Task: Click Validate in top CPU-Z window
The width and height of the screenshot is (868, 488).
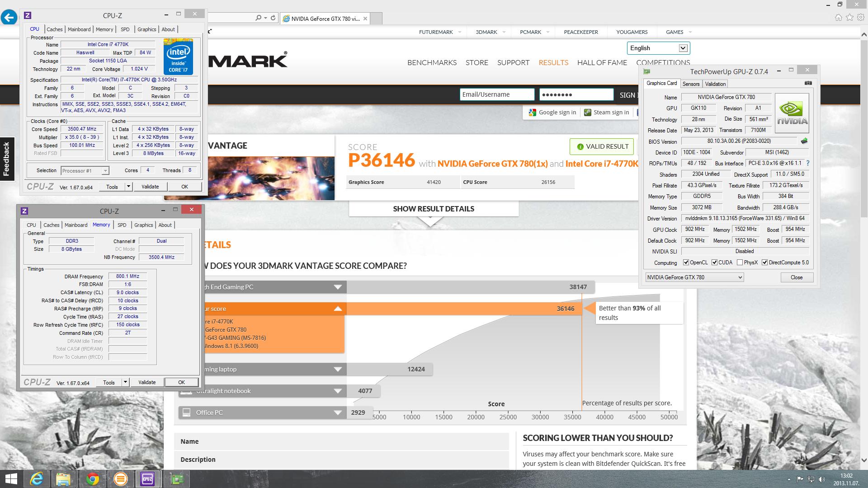Action: coord(150,187)
